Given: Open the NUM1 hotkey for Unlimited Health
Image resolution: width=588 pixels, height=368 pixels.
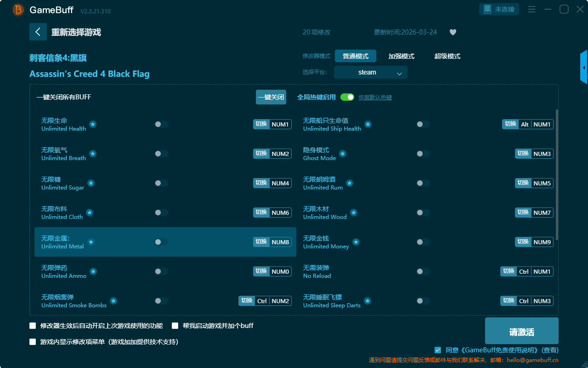Looking at the screenshot, I should coord(280,124).
